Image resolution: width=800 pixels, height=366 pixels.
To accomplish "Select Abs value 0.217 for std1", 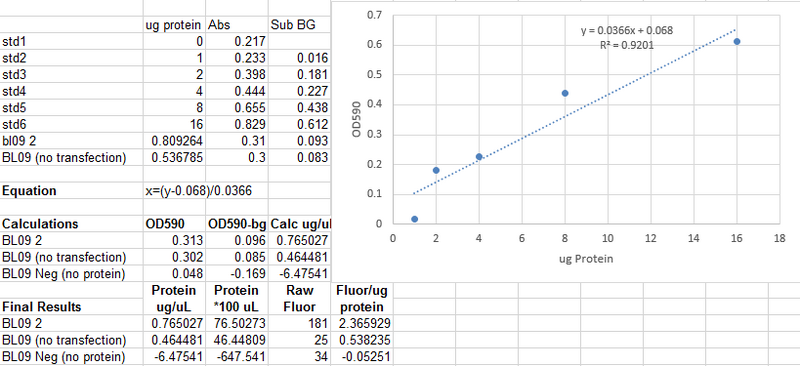I will point(237,41).
